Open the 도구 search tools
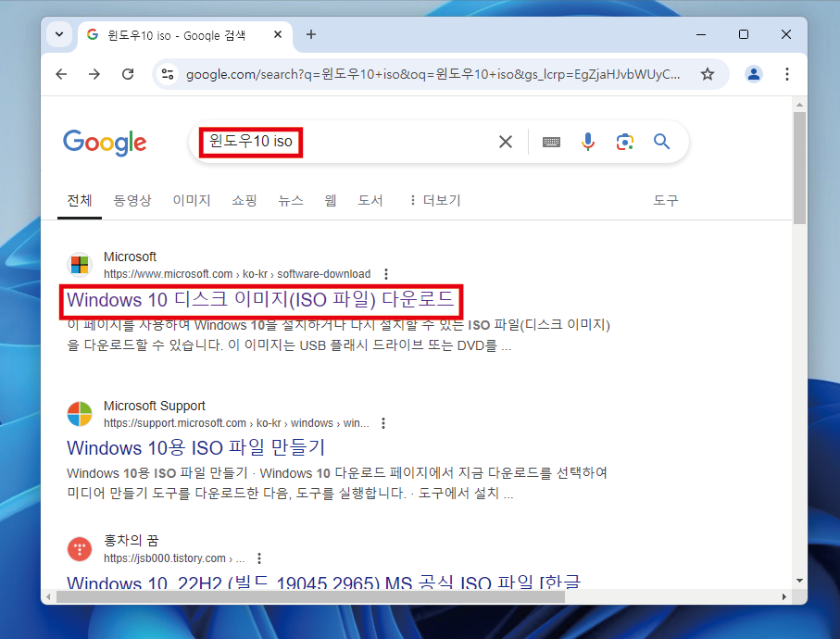 [665, 200]
